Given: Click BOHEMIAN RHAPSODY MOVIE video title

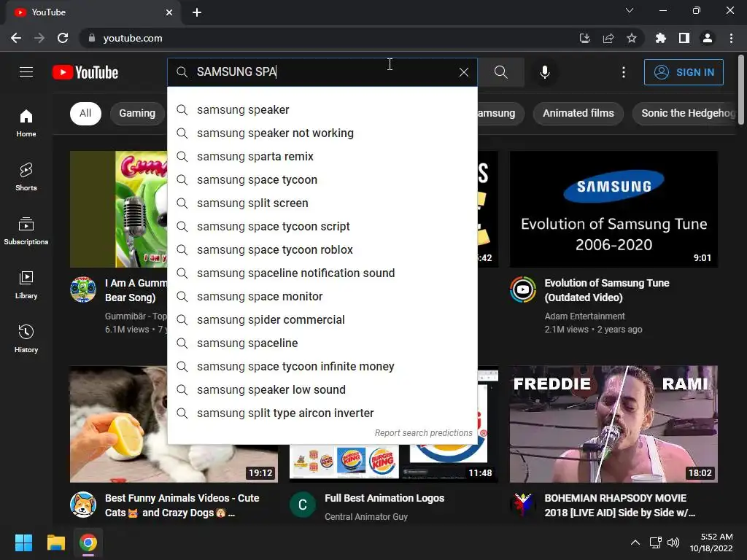Looking at the screenshot, I should pos(620,505).
